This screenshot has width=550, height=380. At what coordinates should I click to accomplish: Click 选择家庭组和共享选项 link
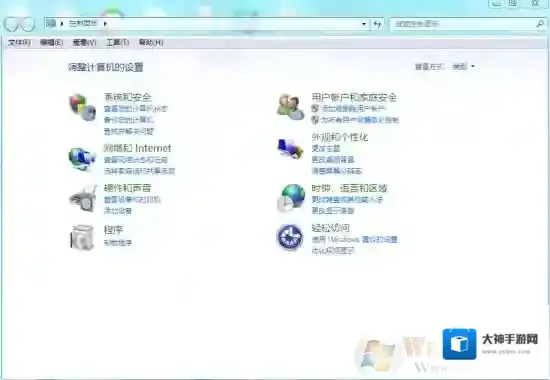coord(139,171)
